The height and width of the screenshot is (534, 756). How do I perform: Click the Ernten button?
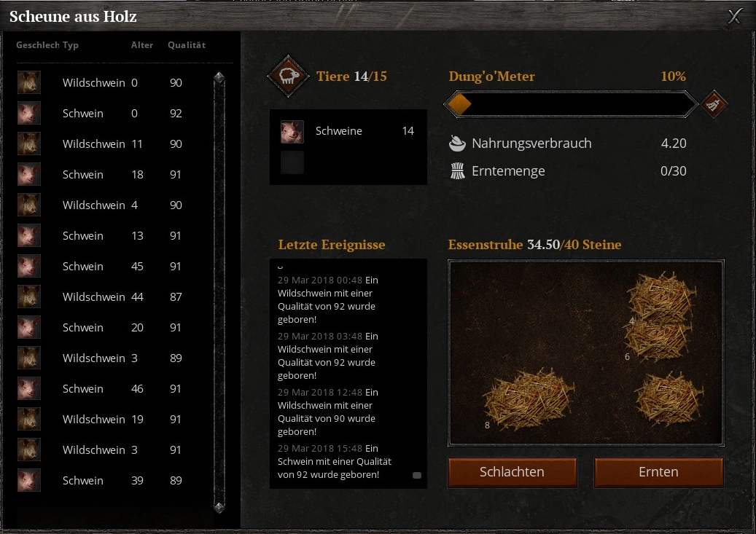(658, 472)
